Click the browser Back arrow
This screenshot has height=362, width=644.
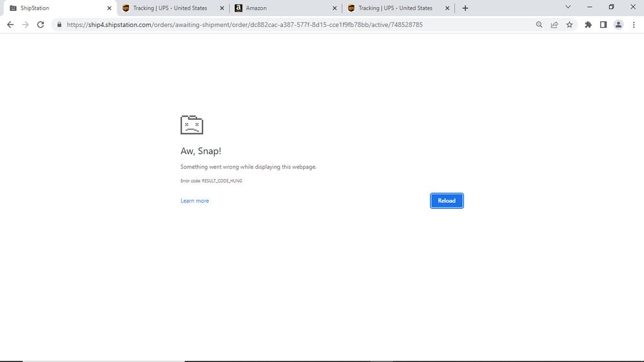[x=10, y=24]
